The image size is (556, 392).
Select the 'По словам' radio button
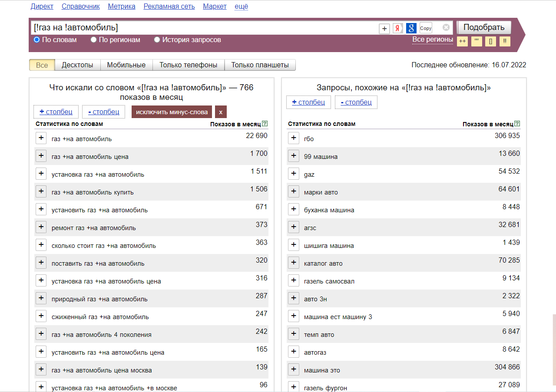37,40
